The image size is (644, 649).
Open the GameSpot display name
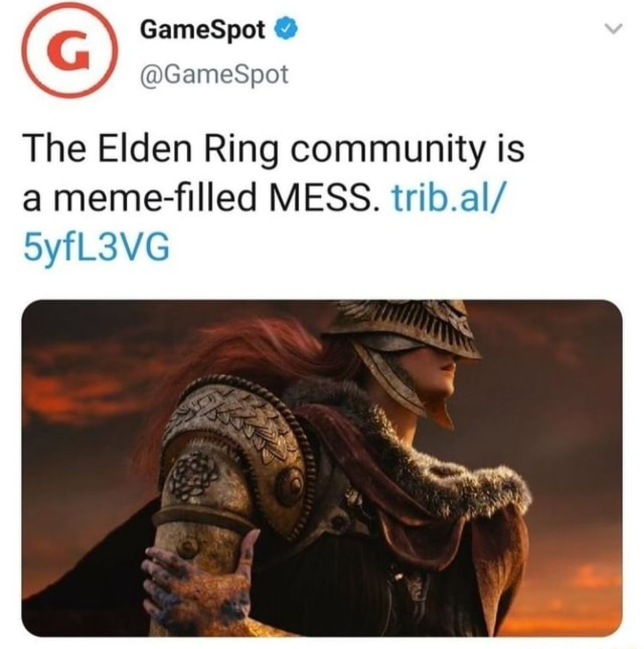pyautogui.click(x=203, y=31)
